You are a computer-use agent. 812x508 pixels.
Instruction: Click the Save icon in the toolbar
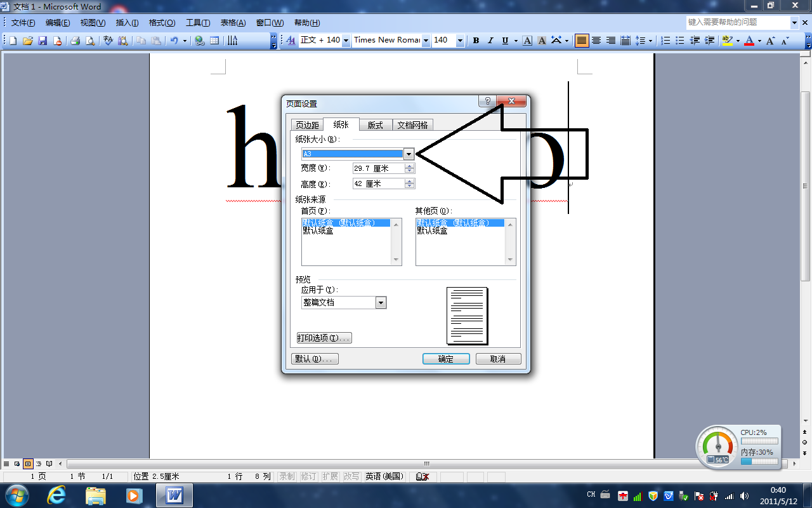[x=43, y=41]
